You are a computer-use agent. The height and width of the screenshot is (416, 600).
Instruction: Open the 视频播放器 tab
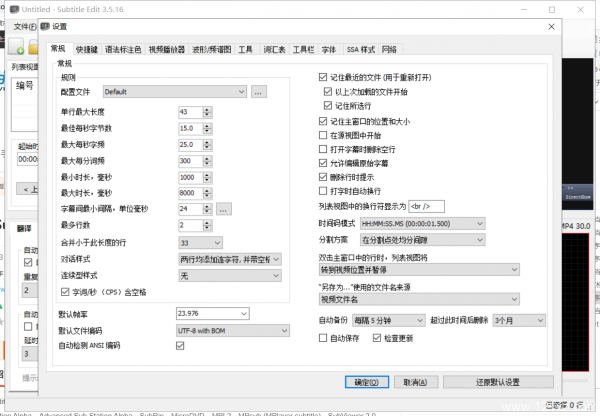[x=167, y=48]
